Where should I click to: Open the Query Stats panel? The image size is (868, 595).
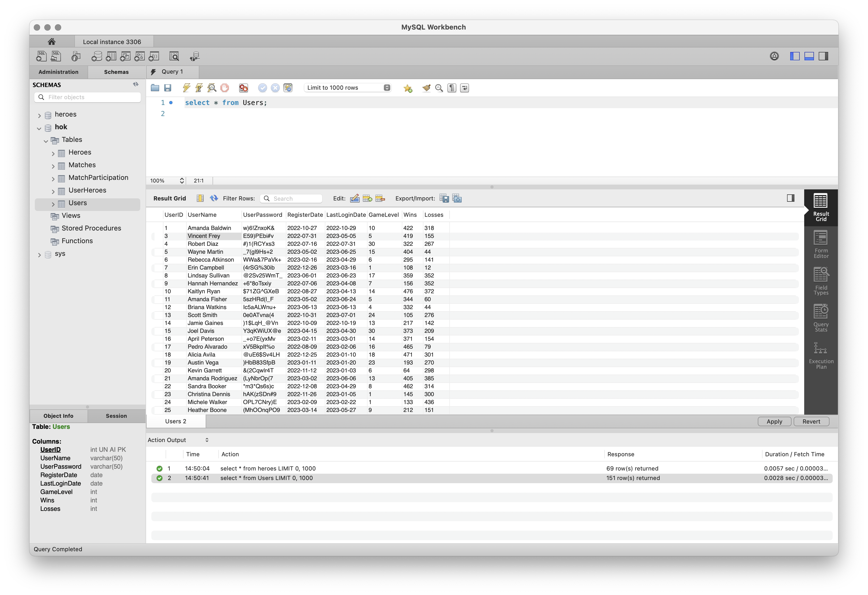click(x=821, y=317)
